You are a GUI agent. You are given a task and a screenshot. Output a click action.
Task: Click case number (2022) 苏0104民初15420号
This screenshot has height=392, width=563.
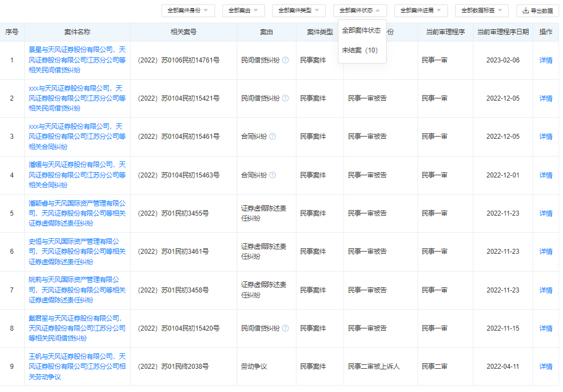coord(179,328)
